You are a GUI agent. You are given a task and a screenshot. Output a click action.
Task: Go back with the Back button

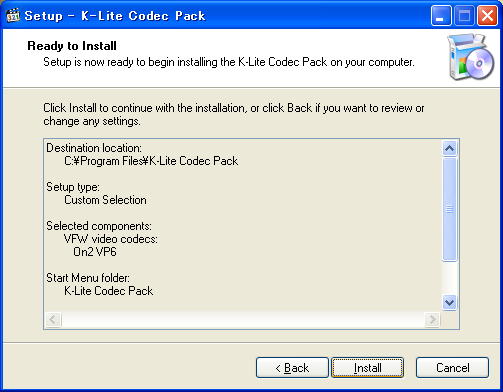click(292, 368)
